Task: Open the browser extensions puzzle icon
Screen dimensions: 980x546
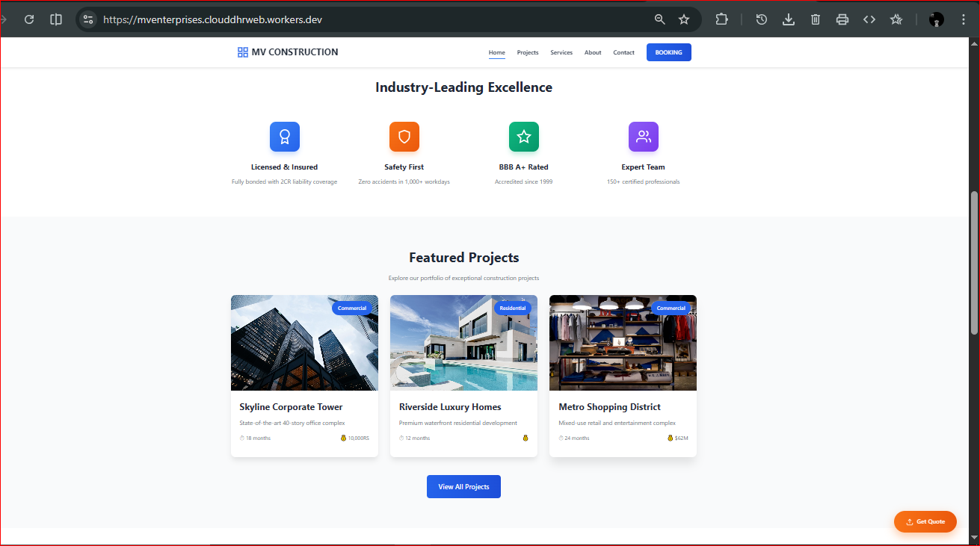Action: pos(721,19)
